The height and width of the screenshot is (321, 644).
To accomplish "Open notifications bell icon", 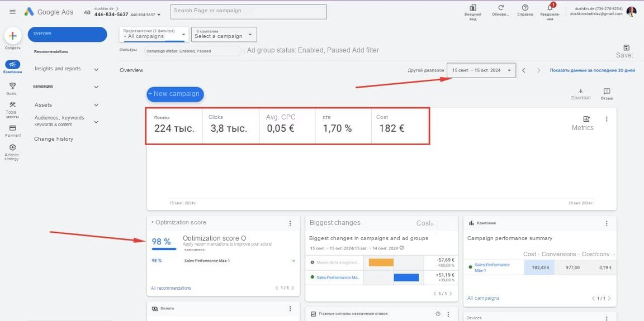I will coord(550,7).
